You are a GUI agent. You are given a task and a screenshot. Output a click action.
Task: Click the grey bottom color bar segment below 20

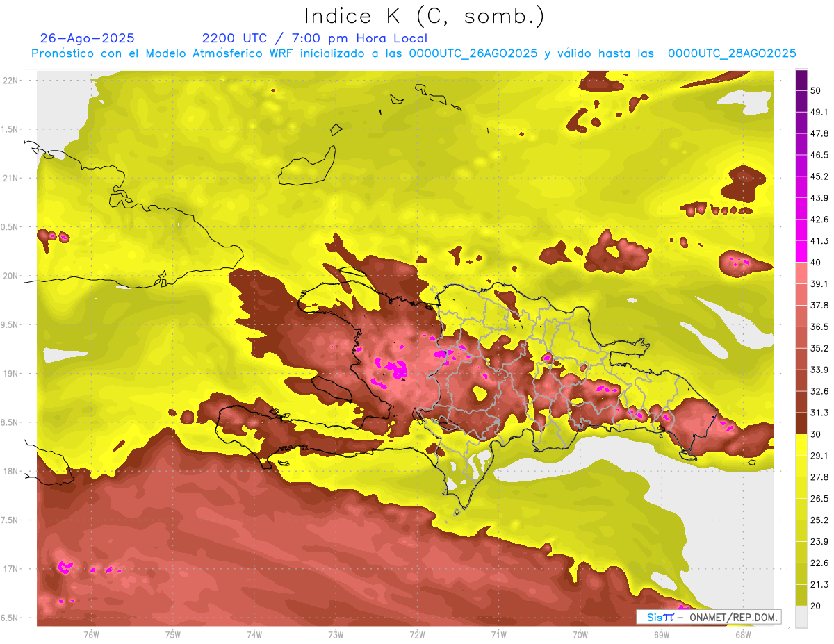[x=801, y=617]
